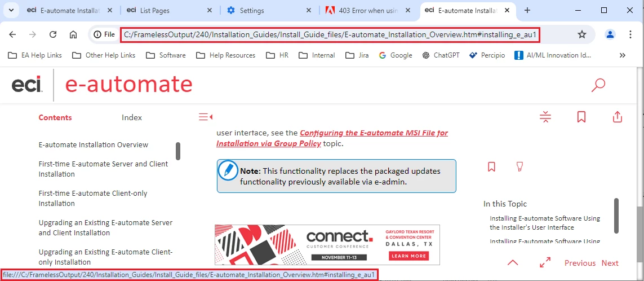Click the In this Topic scrollbar thumb

pos(616,216)
